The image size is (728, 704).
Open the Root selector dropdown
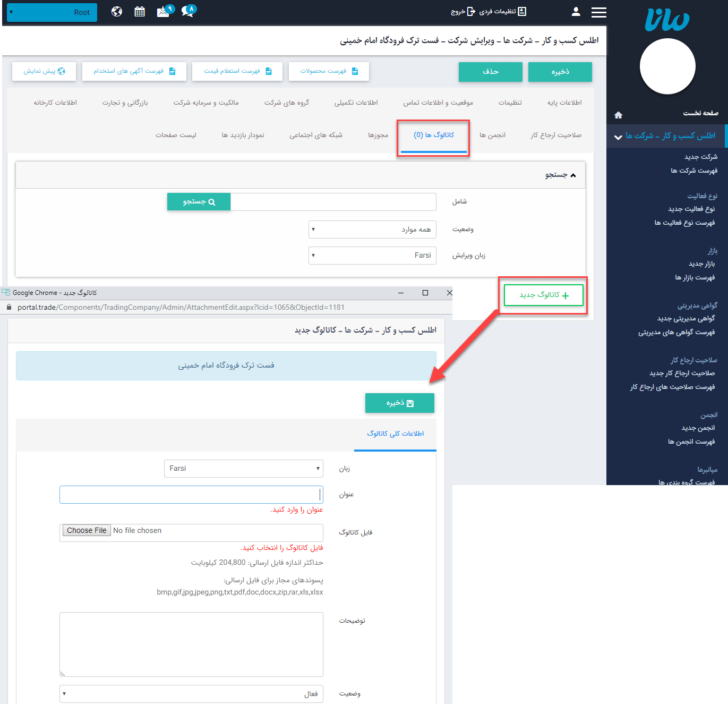pyautogui.click(x=52, y=12)
